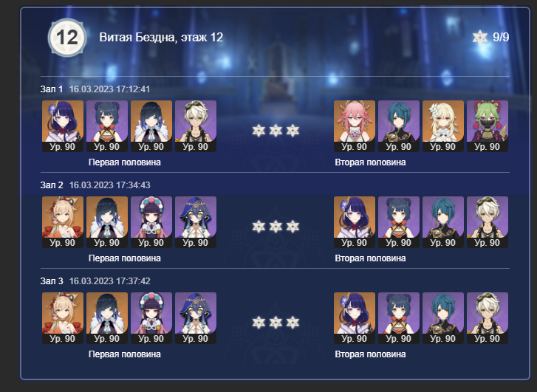Viewport: 537px width, 392px height.
Task: Click Kuki Shinobu green-haired masked portrait
Action: pyautogui.click(x=488, y=126)
